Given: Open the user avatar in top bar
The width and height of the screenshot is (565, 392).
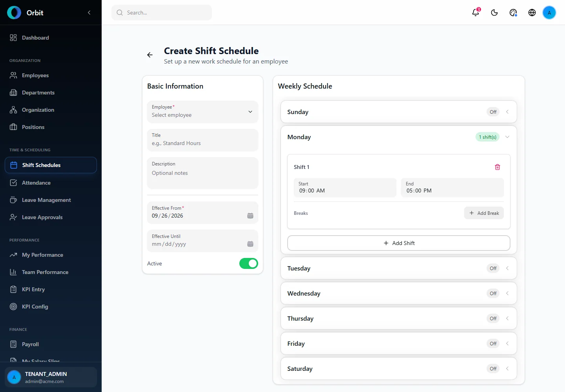Looking at the screenshot, I should [549, 13].
